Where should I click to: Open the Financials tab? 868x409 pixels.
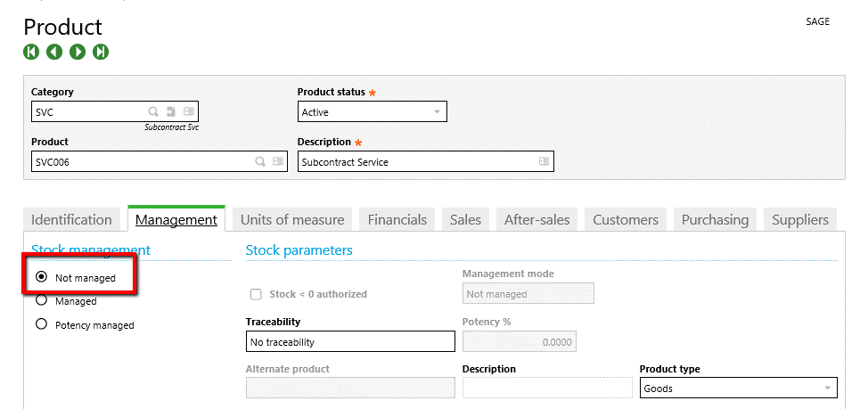point(397,219)
